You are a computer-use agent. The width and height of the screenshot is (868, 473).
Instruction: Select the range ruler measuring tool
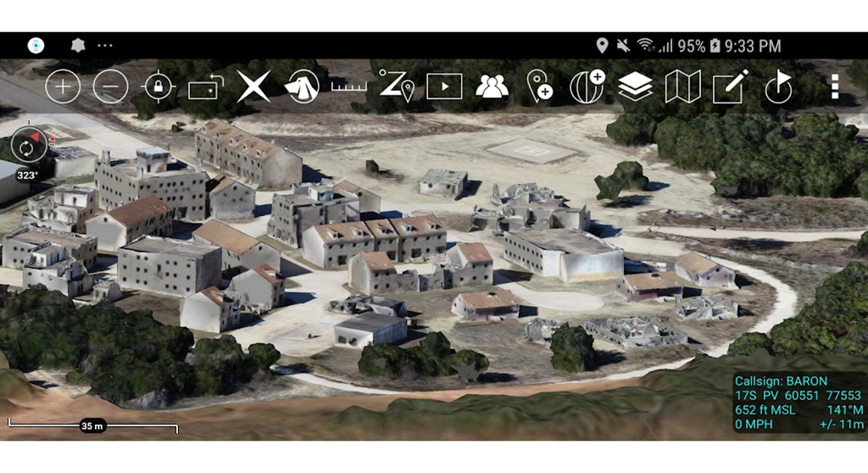[x=348, y=86]
